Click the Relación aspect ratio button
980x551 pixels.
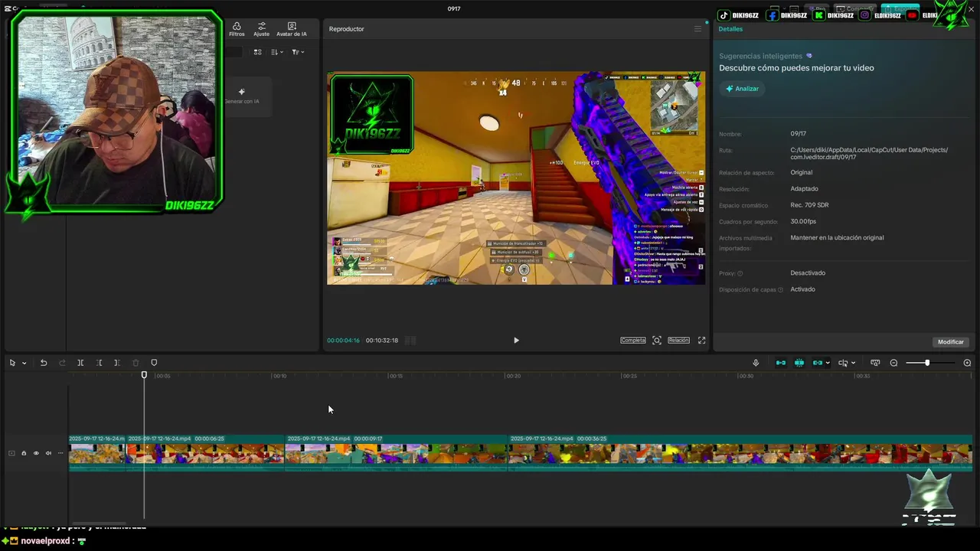coord(678,341)
